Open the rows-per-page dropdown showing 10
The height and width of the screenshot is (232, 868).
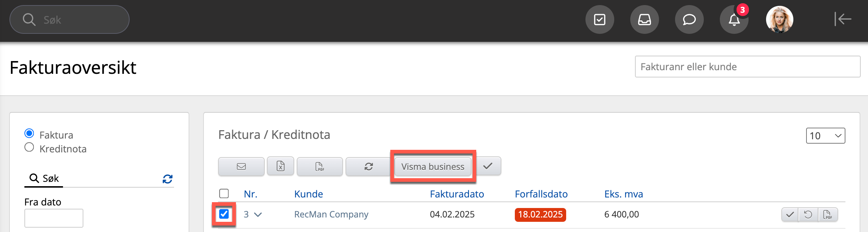[x=825, y=136]
